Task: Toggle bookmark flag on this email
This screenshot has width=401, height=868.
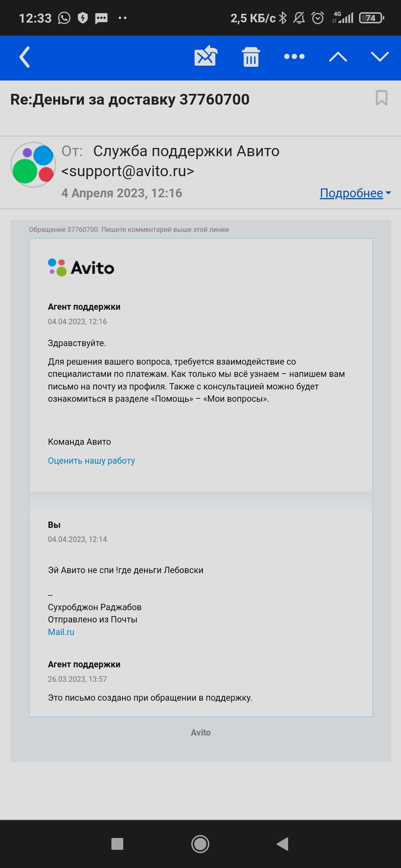Action: pos(382,98)
